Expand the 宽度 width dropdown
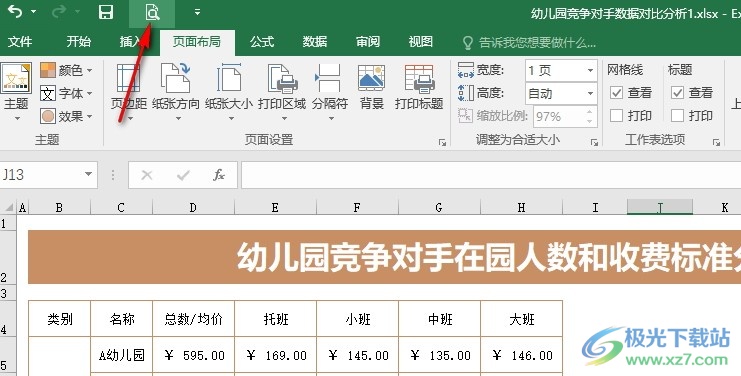Viewport: 741px width, 376px height. [590, 71]
